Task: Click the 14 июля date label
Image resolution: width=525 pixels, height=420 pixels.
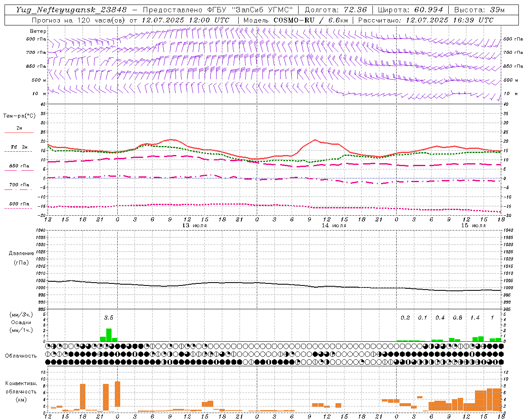Action: [x=334, y=226]
